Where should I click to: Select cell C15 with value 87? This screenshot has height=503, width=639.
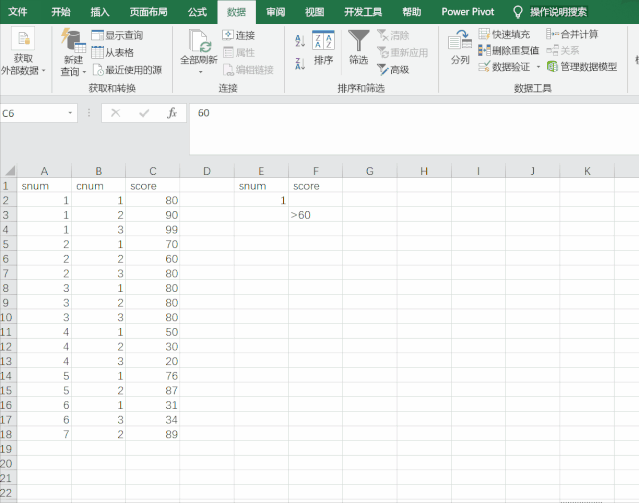(152, 390)
